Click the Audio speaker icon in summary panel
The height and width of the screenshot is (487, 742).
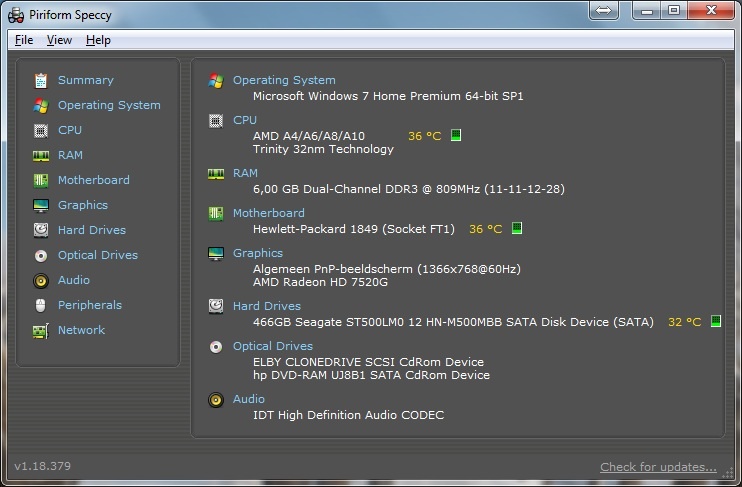pyautogui.click(x=216, y=400)
